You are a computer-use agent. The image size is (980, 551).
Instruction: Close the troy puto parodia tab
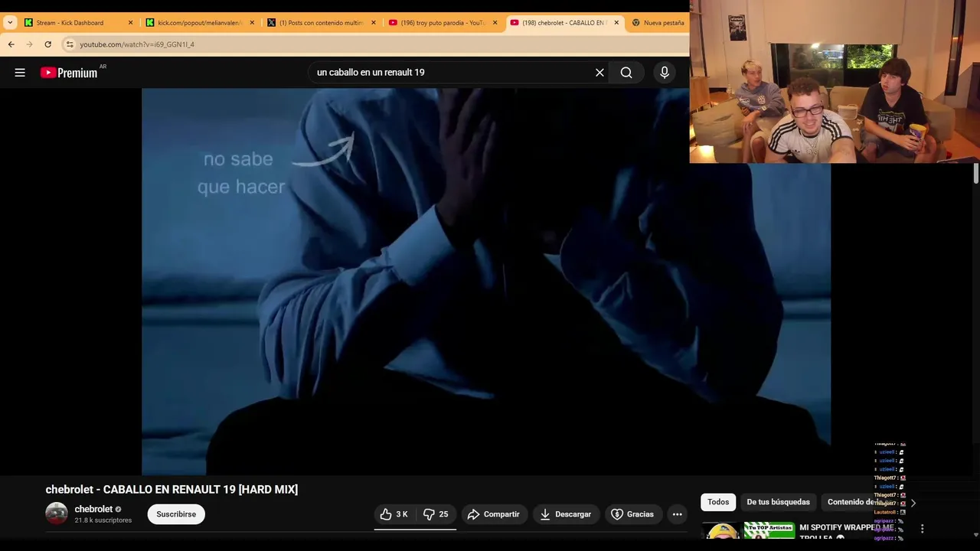(x=495, y=23)
